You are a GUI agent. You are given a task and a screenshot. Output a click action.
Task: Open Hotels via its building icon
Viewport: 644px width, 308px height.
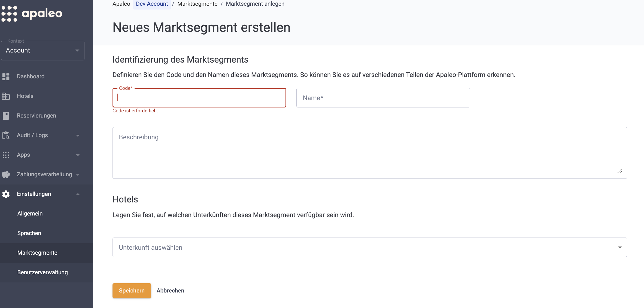[6, 96]
